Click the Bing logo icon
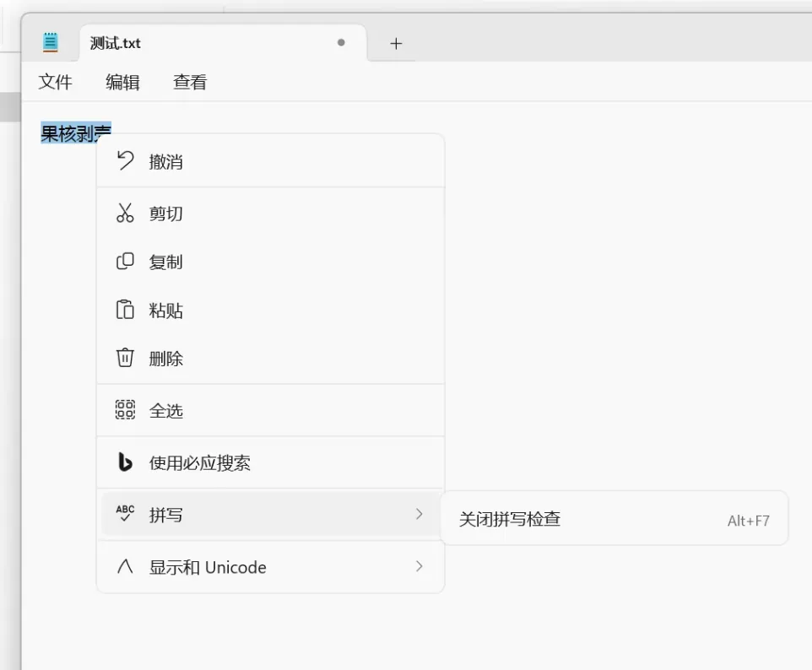This screenshot has width=812, height=670. (x=125, y=462)
